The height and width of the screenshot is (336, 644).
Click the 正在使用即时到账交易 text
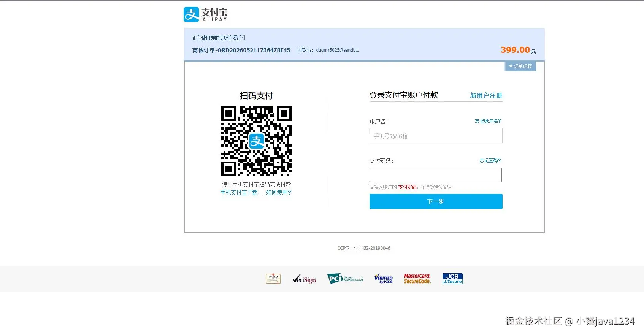coord(215,38)
